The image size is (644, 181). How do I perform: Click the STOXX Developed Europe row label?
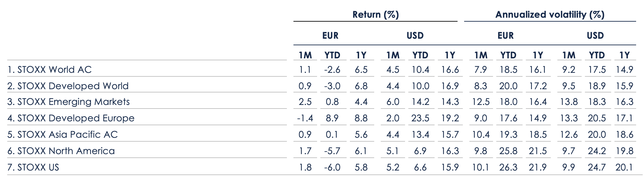(x=71, y=118)
